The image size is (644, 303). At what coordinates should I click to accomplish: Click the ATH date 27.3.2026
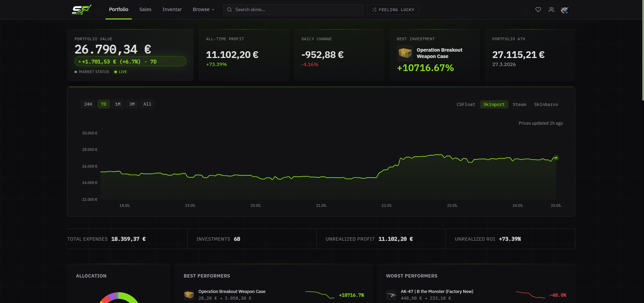pos(504,65)
